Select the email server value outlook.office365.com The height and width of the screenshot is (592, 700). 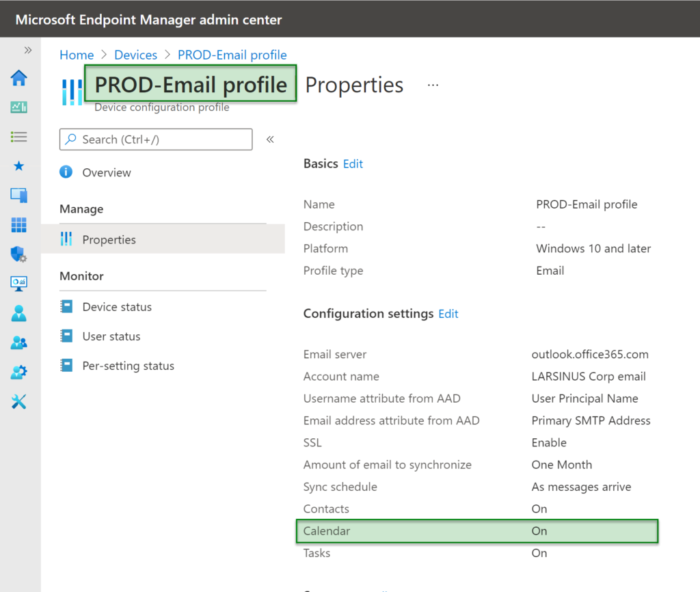(590, 355)
